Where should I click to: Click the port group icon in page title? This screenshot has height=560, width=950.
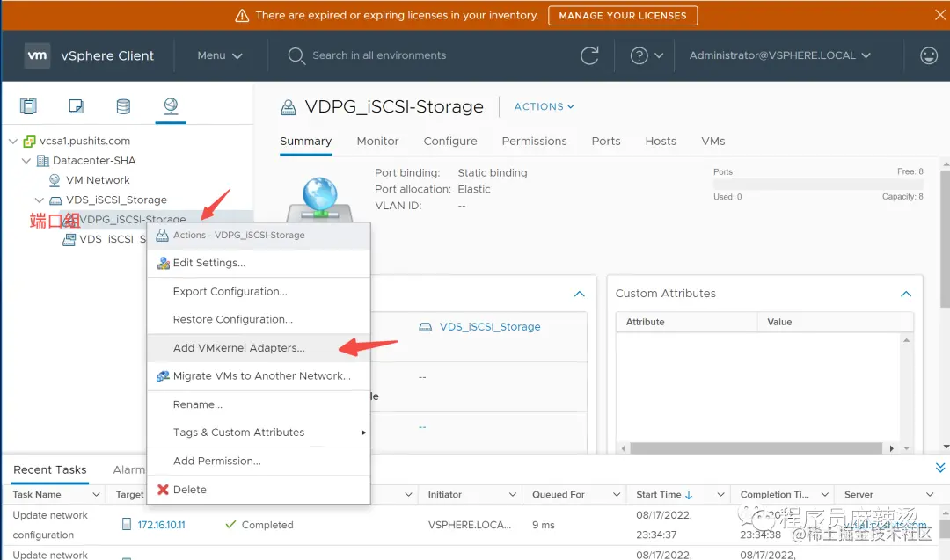click(x=289, y=107)
